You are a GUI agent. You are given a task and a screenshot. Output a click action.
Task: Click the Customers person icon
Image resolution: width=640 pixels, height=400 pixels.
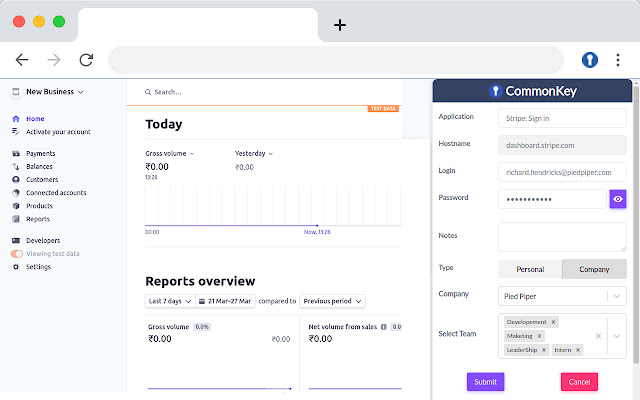16,180
